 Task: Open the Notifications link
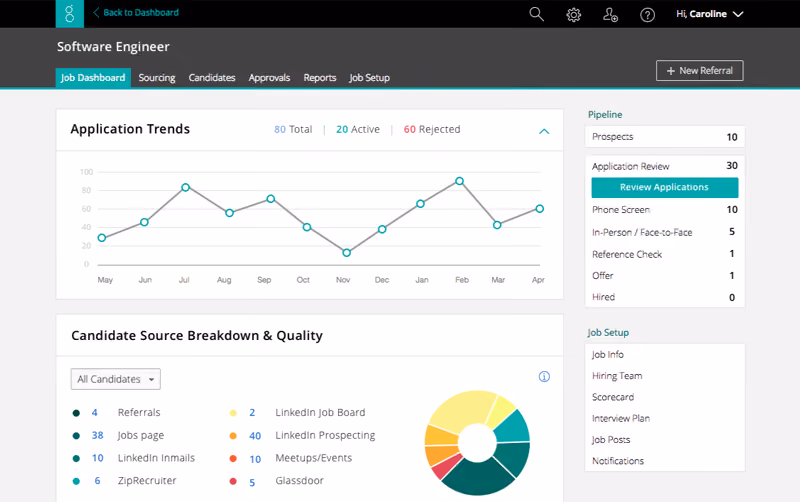click(x=618, y=461)
